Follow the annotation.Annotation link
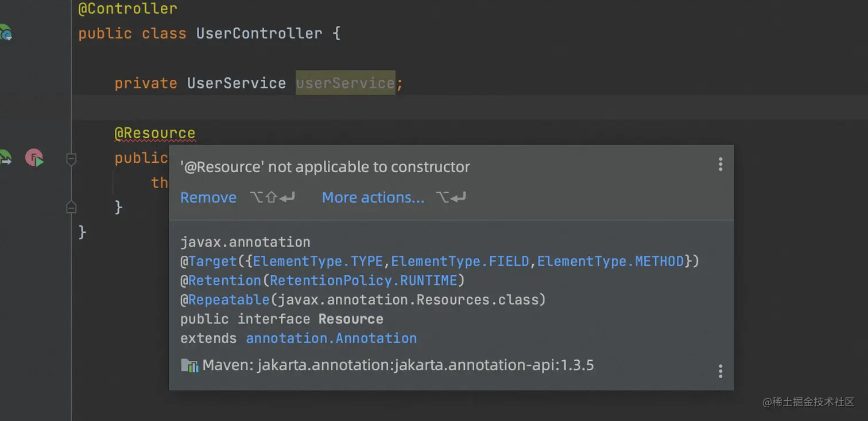 point(331,338)
